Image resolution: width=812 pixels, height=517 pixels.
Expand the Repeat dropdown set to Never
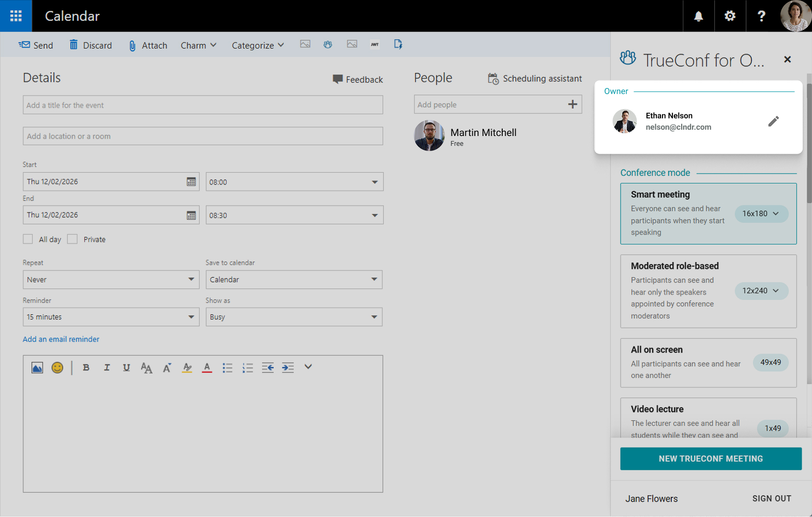[x=111, y=280]
